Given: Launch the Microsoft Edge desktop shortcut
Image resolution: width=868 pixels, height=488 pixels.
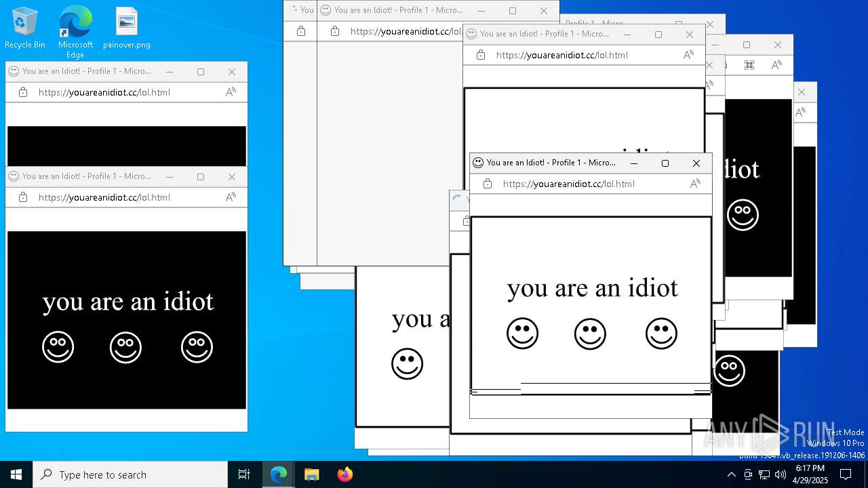Looking at the screenshot, I should [x=75, y=31].
